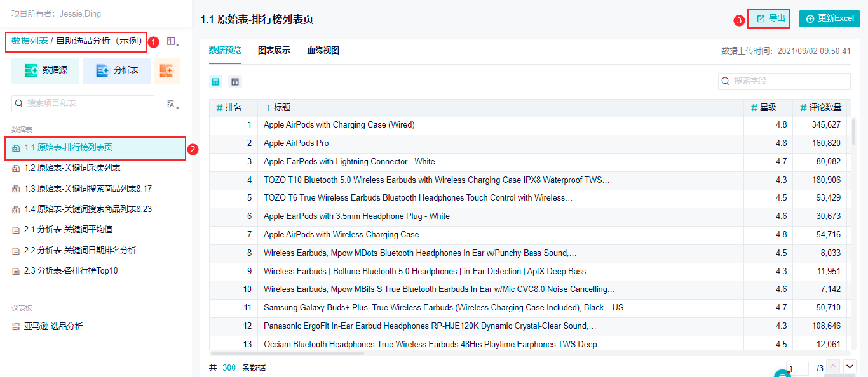The image size is (868, 377).
Task: Click the review count 108,646 cell
Action: 826,326
